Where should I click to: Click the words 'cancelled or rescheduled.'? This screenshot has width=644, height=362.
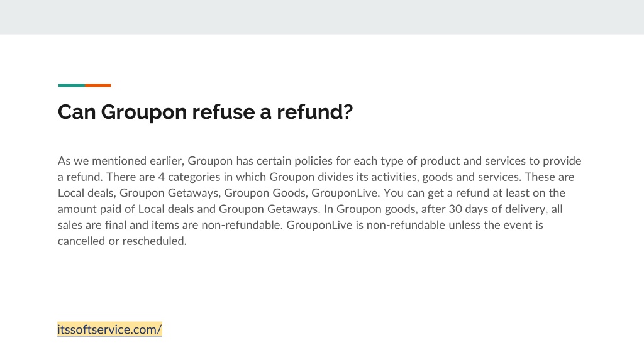point(123,241)
